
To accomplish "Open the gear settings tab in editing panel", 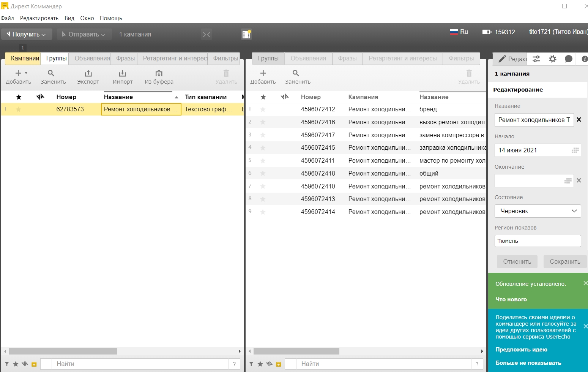I will click(x=553, y=59).
